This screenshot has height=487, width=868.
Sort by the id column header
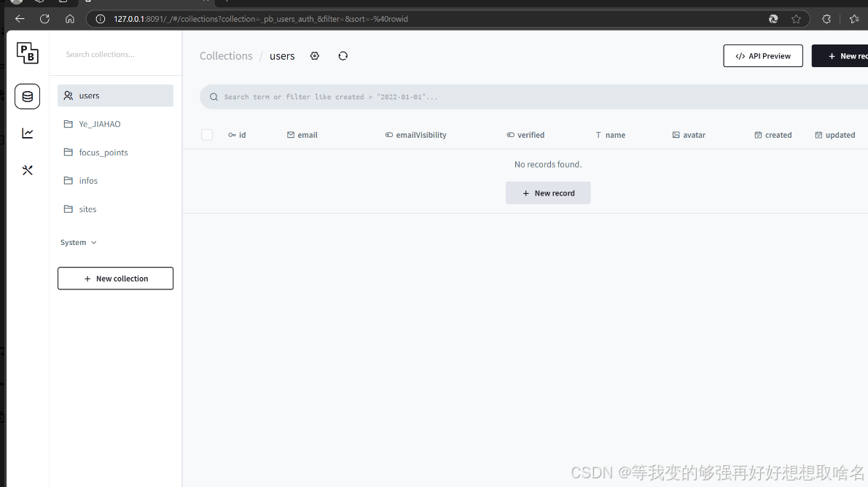[x=237, y=135]
